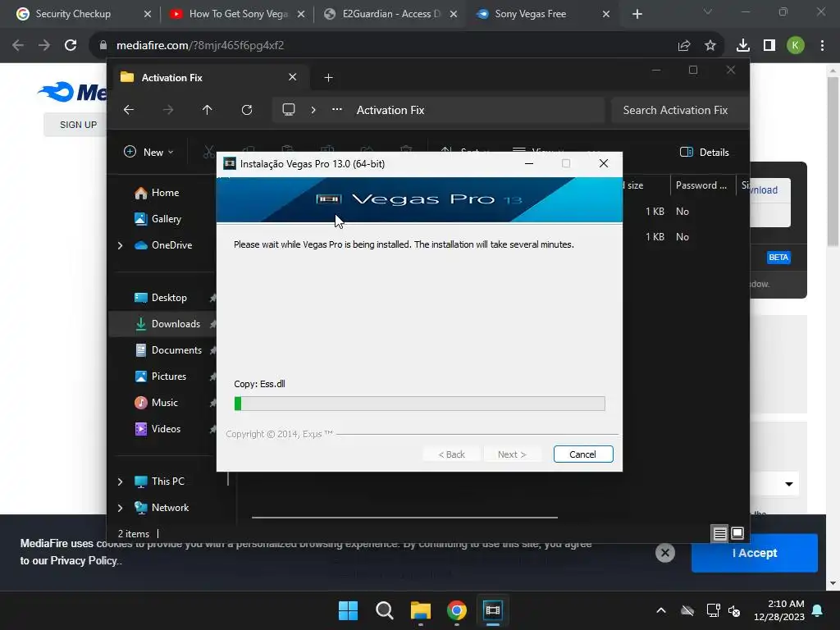Viewport: 840px width, 630px height.
Task: Click the This PC monitor icon in address bar
Action: 289,110
